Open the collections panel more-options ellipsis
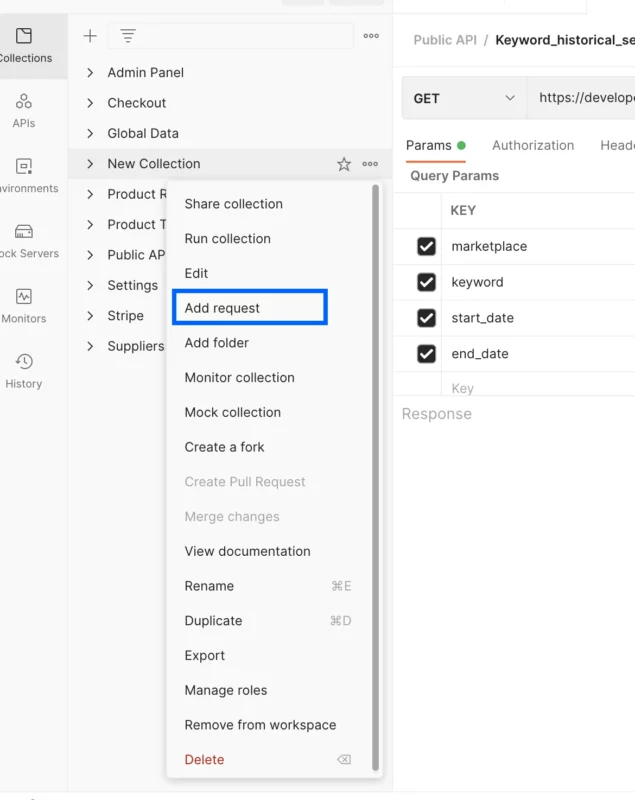635x800 pixels. (x=371, y=36)
